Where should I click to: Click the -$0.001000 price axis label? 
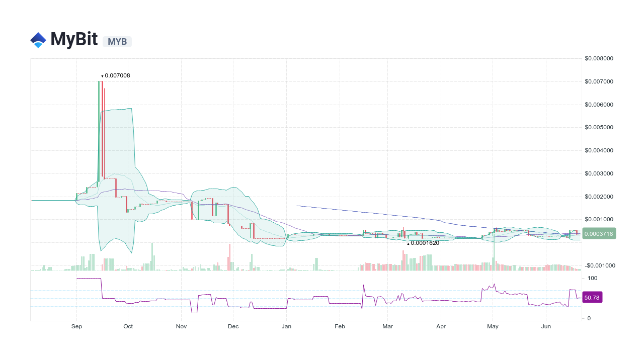pos(599,265)
